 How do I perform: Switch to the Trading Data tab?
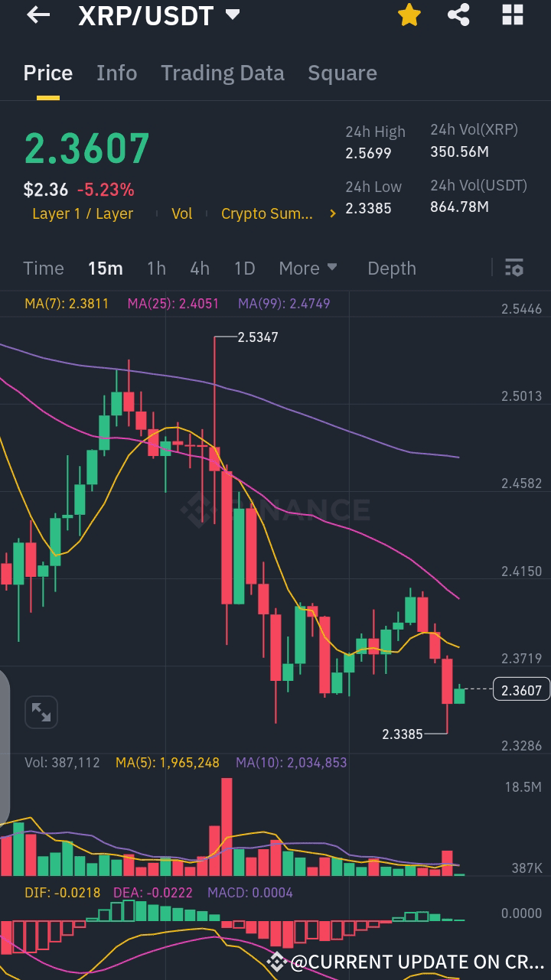click(222, 73)
